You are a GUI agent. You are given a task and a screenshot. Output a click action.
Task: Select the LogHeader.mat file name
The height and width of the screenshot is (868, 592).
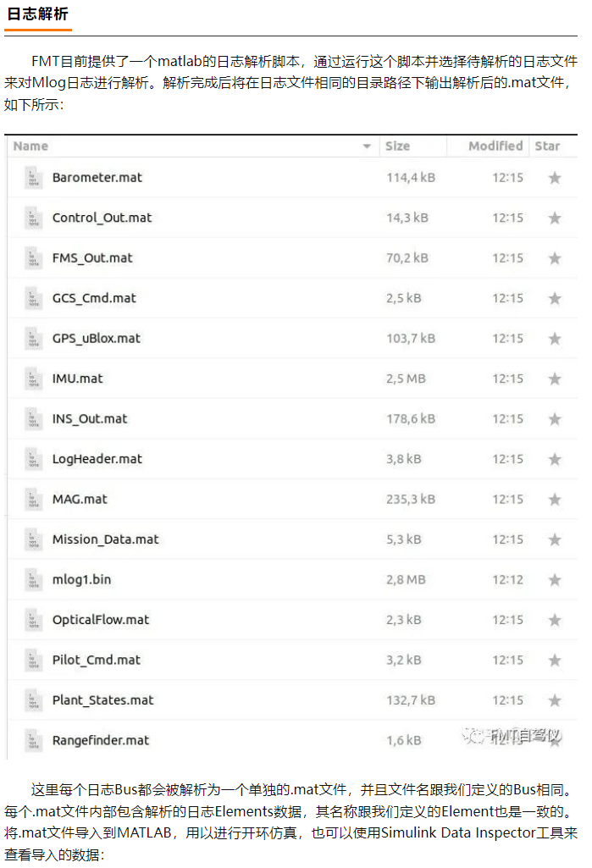click(97, 459)
